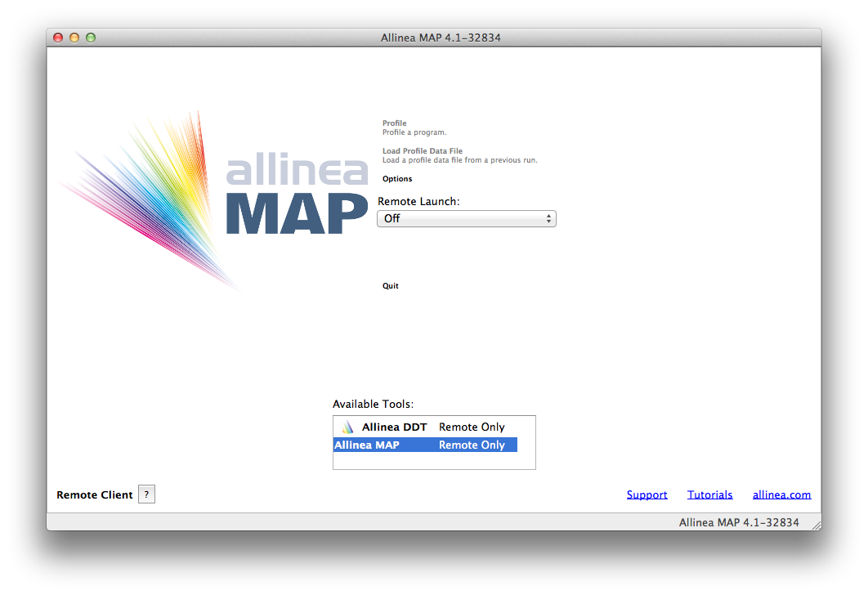Click the 'Remote Only' text beside Allinea DDT
The height and width of the screenshot is (595, 868).
coord(472,427)
